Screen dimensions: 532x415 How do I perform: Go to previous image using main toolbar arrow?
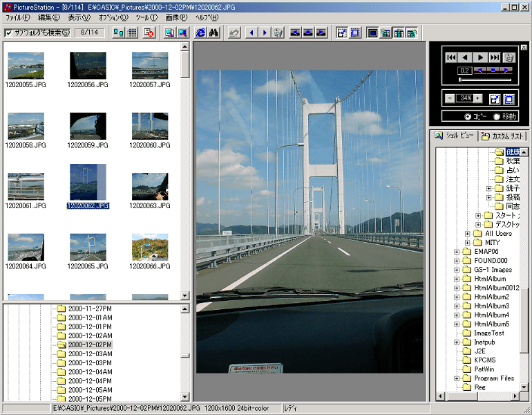[x=251, y=33]
